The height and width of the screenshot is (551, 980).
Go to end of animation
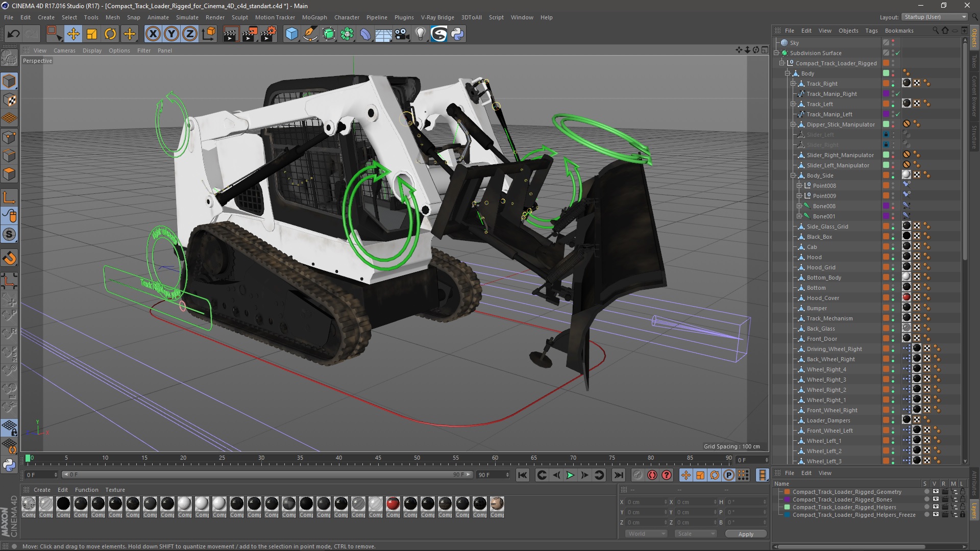coord(618,475)
